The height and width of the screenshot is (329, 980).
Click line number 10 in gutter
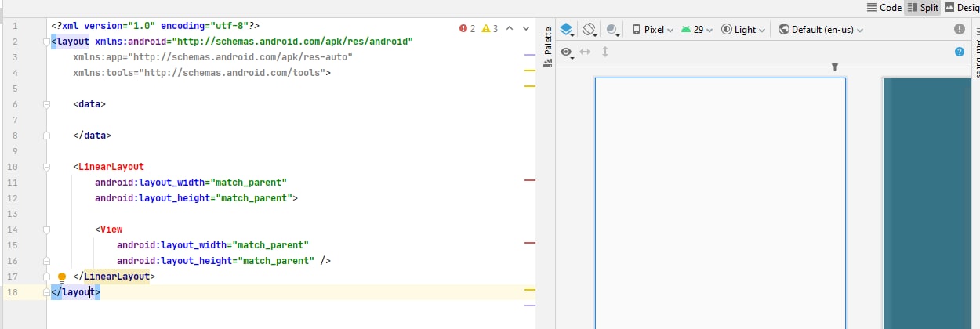13,166
